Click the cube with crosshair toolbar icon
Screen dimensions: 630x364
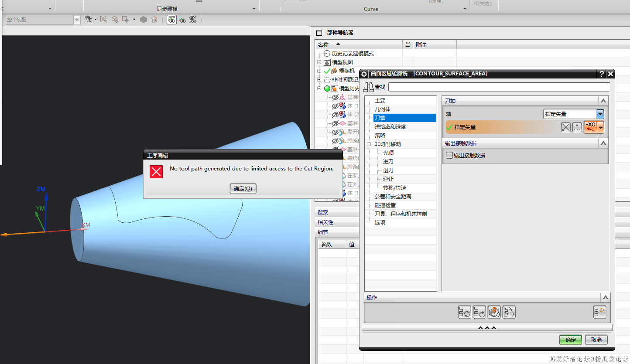click(x=115, y=20)
